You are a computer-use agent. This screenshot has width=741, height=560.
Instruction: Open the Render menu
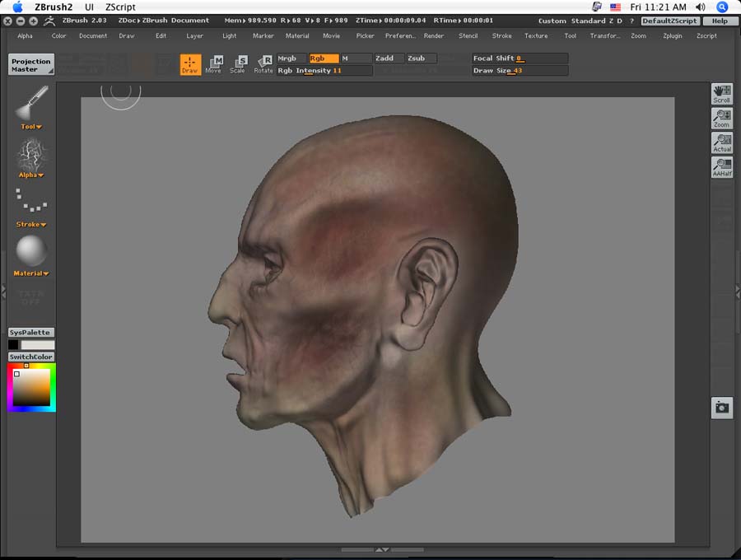[x=434, y=36]
